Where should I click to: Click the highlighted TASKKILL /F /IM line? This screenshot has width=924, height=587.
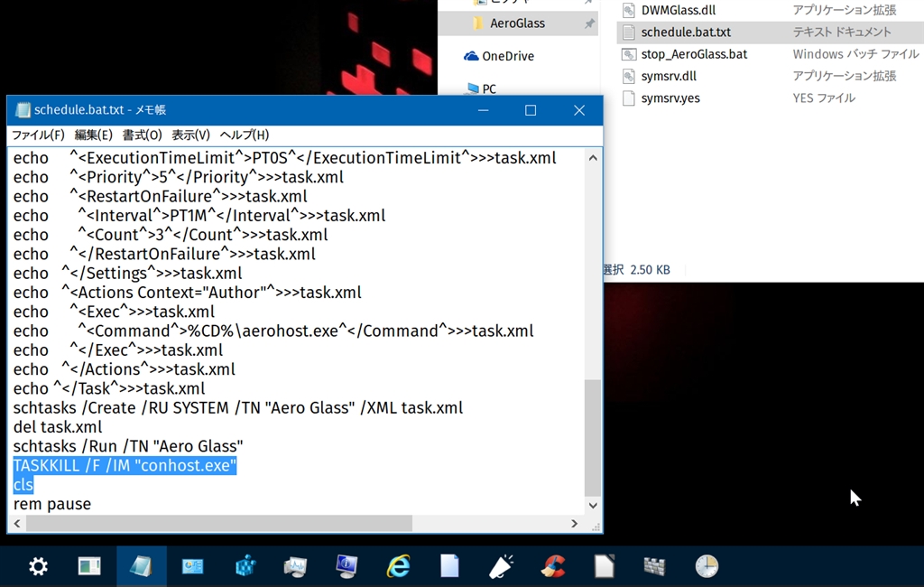pos(125,465)
